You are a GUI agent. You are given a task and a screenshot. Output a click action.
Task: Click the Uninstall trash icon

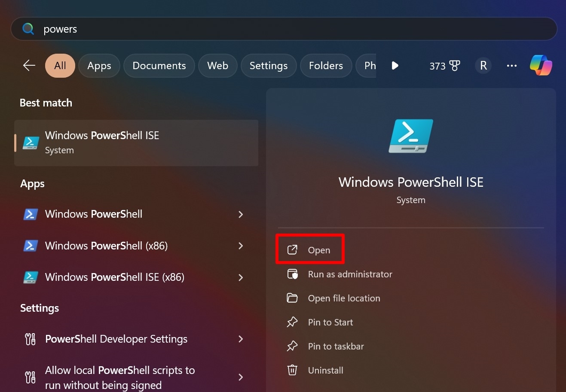click(x=292, y=370)
